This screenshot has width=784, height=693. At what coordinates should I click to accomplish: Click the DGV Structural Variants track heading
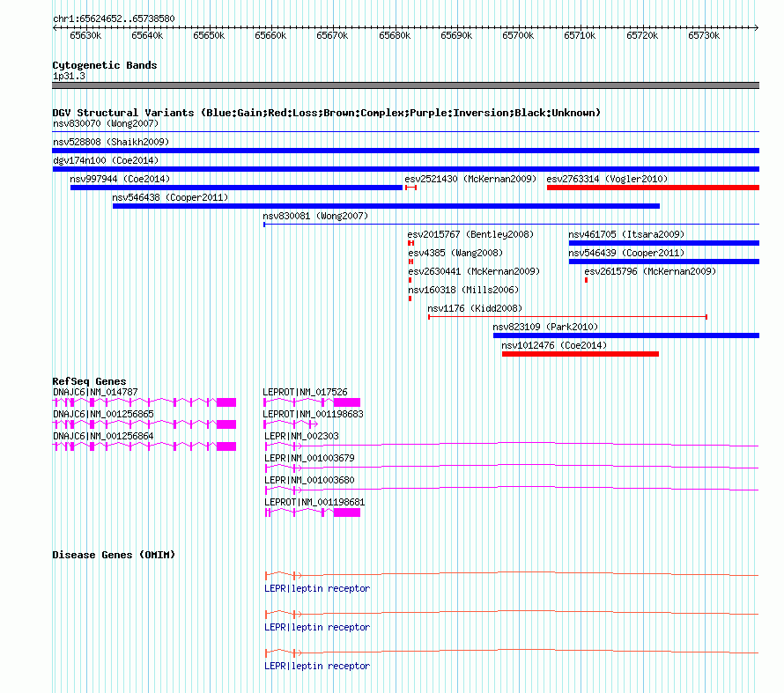pos(326,113)
